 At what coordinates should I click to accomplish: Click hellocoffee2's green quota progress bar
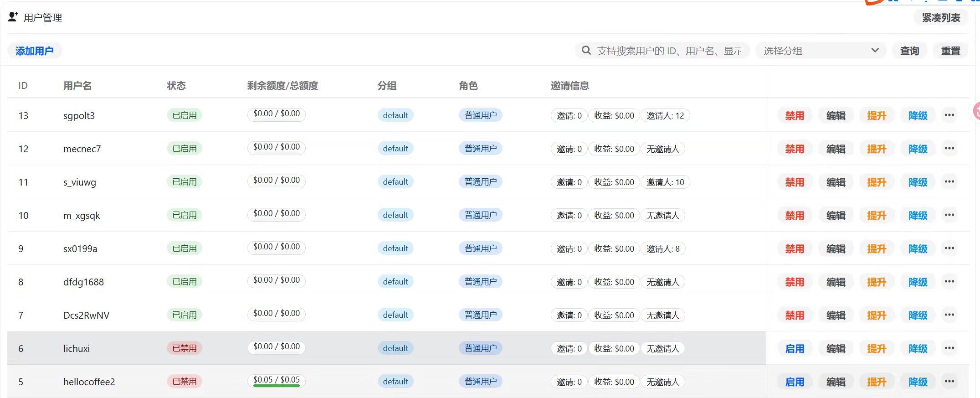[276, 386]
